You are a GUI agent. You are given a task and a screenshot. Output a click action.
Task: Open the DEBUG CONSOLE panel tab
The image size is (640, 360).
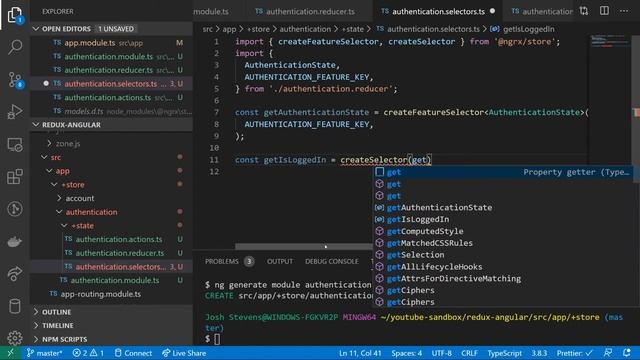pos(332,261)
